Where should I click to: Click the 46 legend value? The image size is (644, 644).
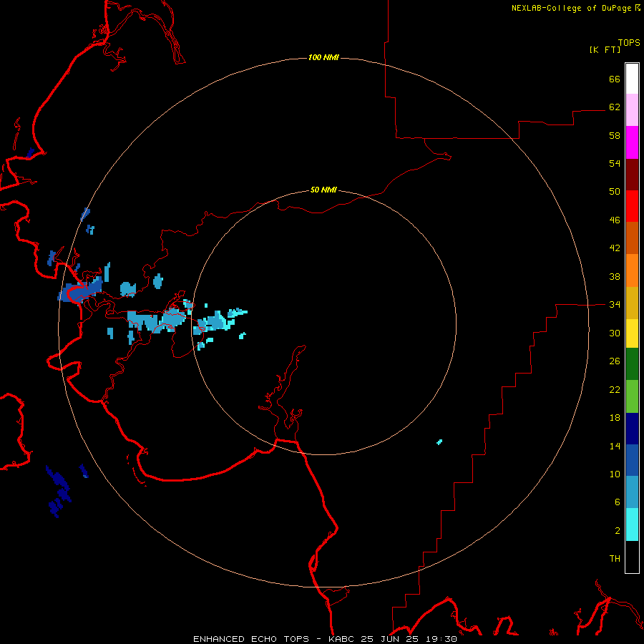[615, 220]
